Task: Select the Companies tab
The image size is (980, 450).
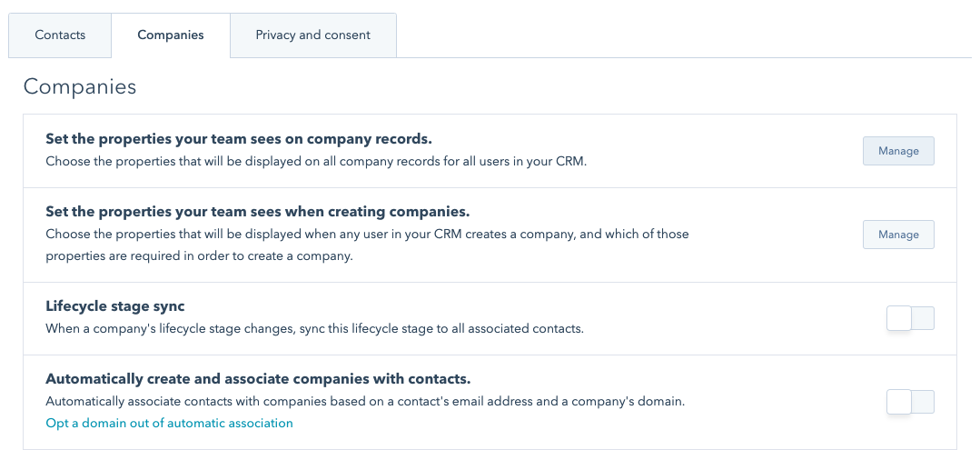Action: point(171,35)
